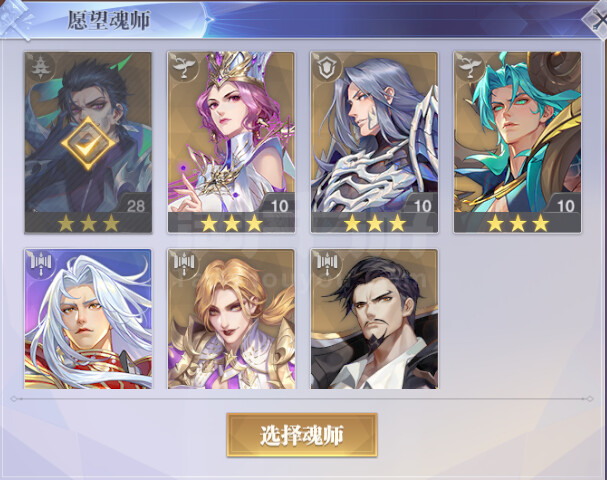This screenshot has width=607, height=480.
Task: Select the blonde golden-armored soul master card
Action: 231,319
